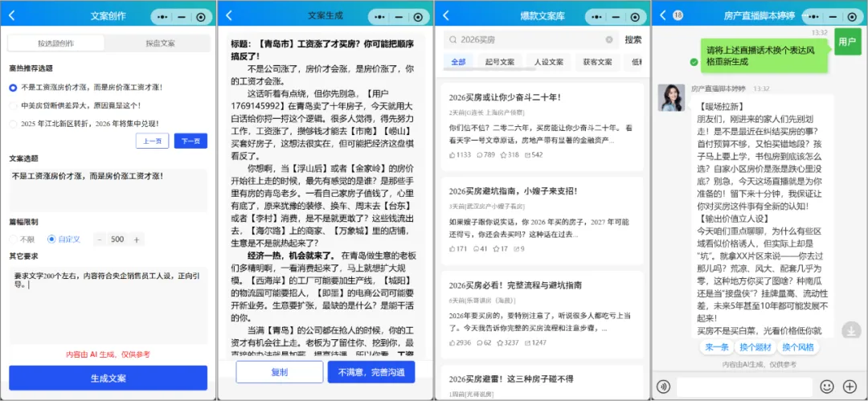This screenshot has width=868, height=401.
Task: Select the 人设文案 category tab
Action: (549, 62)
